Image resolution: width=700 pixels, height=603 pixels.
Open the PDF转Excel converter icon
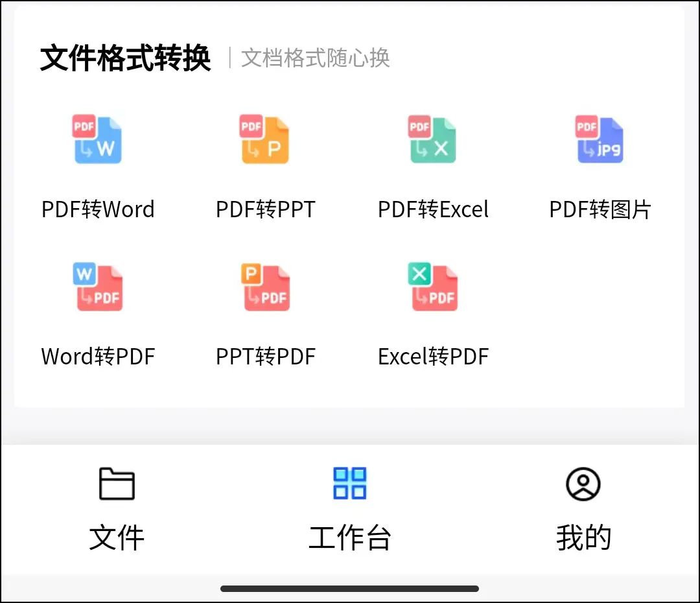[x=432, y=139]
